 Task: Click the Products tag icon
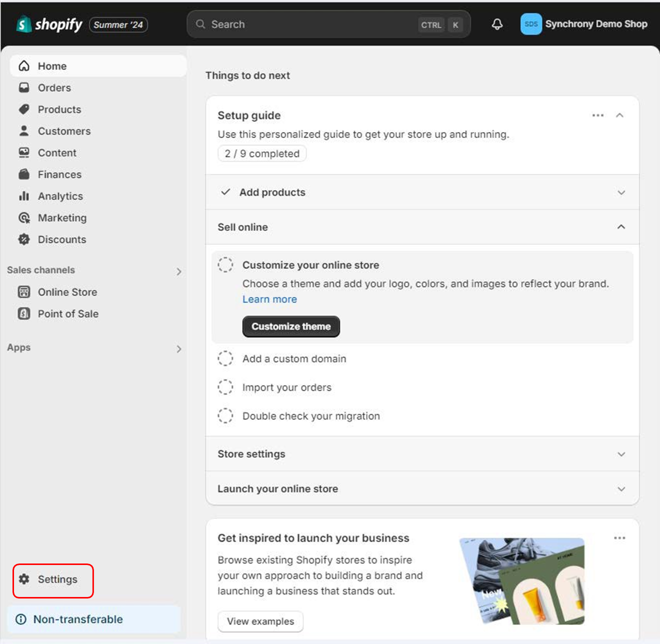[x=24, y=109]
